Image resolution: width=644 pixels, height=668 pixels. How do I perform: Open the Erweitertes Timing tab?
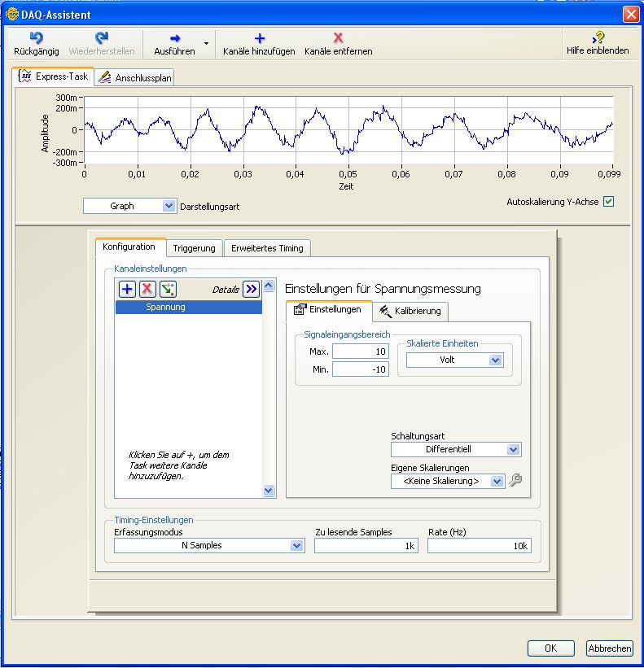pyautogui.click(x=267, y=248)
